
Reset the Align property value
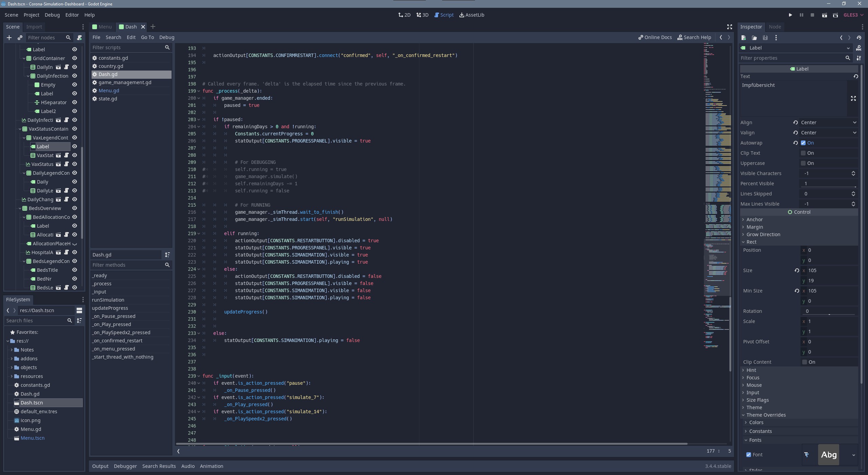[x=795, y=122]
